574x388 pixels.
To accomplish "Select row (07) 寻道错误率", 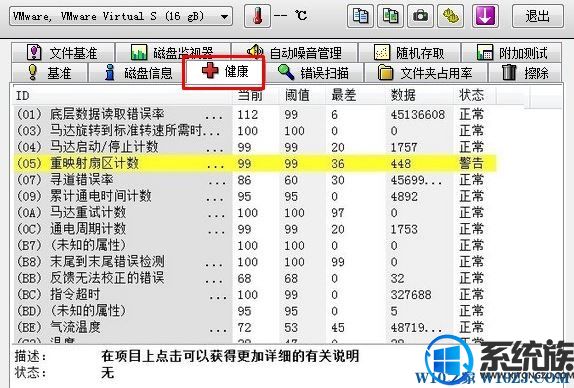I will 254,180.
